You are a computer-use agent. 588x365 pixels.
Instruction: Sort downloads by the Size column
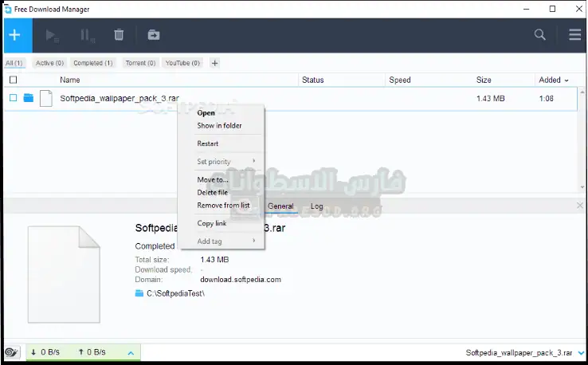pos(484,80)
